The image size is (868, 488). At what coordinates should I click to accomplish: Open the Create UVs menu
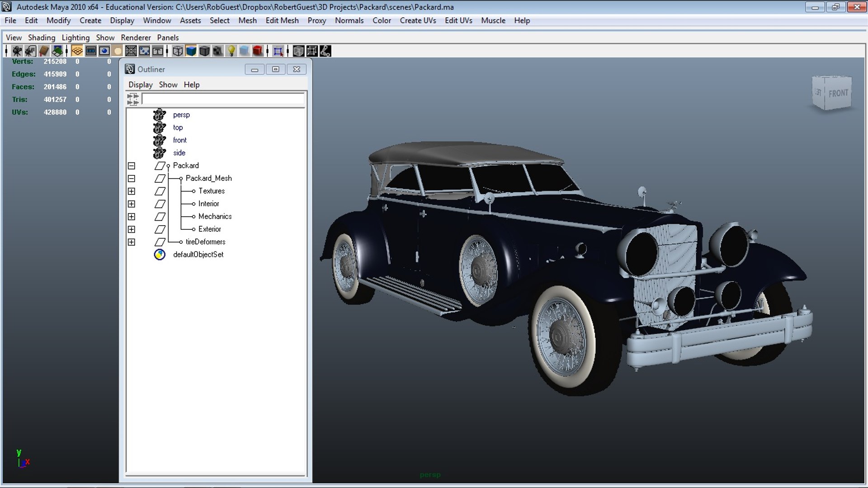click(x=418, y=20)
